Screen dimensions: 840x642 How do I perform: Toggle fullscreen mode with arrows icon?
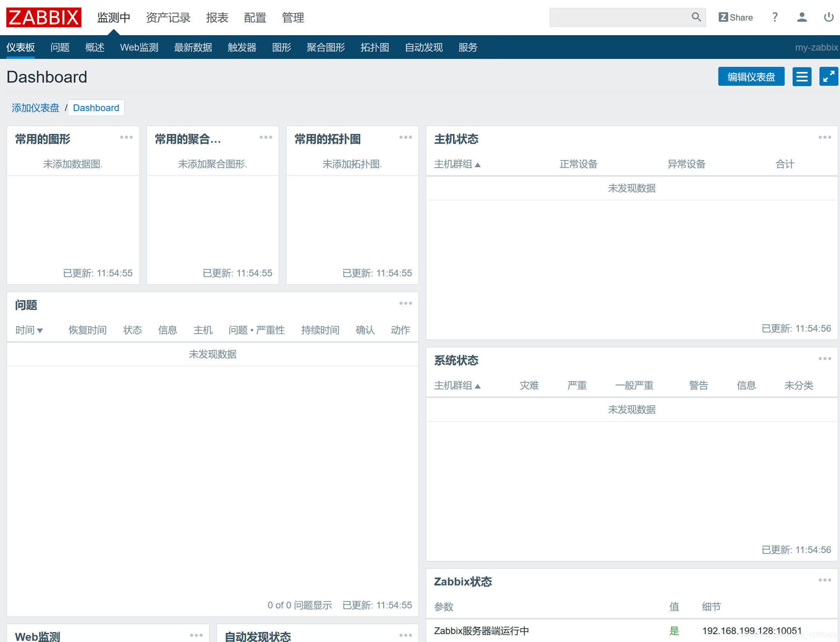point(829,76)
